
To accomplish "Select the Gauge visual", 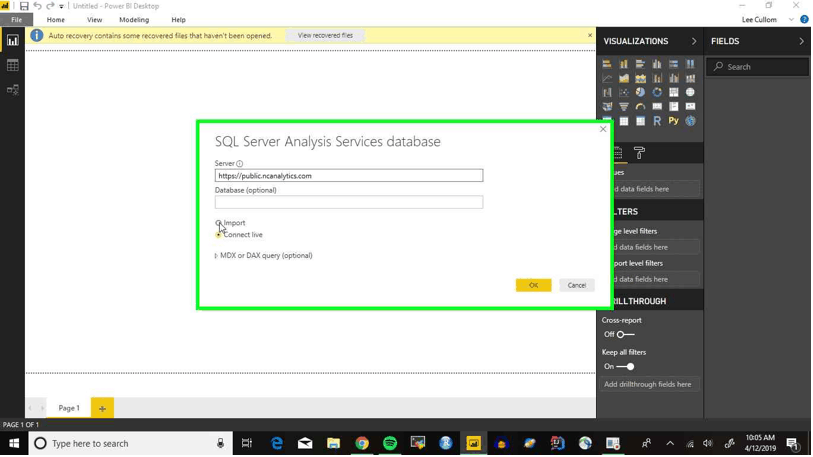I will [640, 106].
